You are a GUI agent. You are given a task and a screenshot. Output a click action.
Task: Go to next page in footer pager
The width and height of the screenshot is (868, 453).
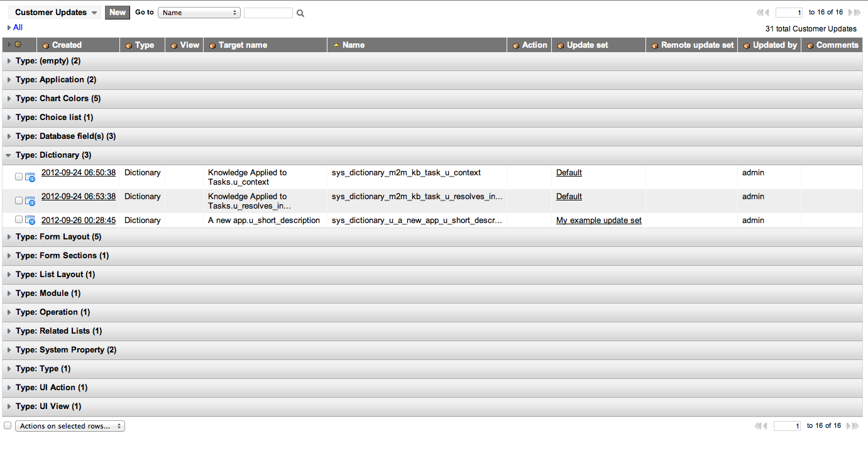[848, 426]
